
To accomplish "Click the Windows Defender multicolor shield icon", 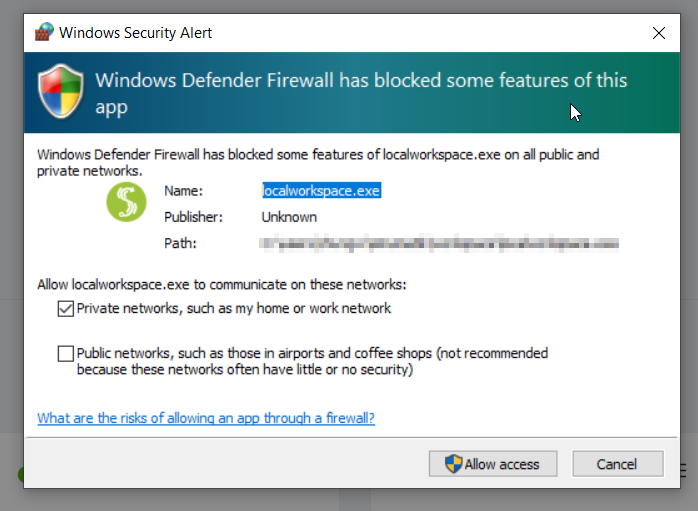I will click(61, 92).
